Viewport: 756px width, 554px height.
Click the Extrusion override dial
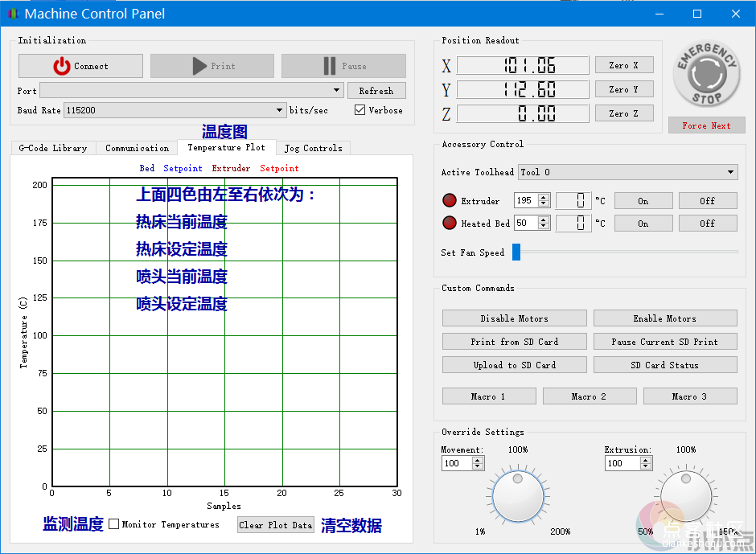tap(685, 496)
